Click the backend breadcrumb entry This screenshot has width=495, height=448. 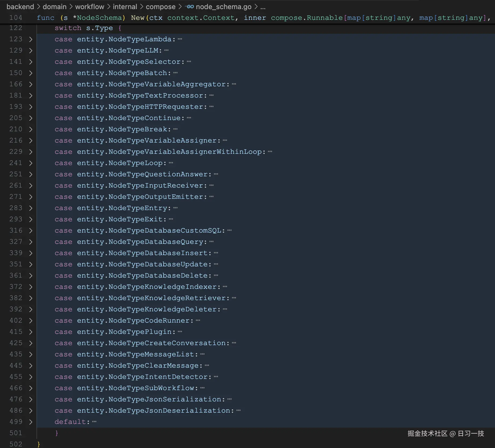(x=20, y=7)
